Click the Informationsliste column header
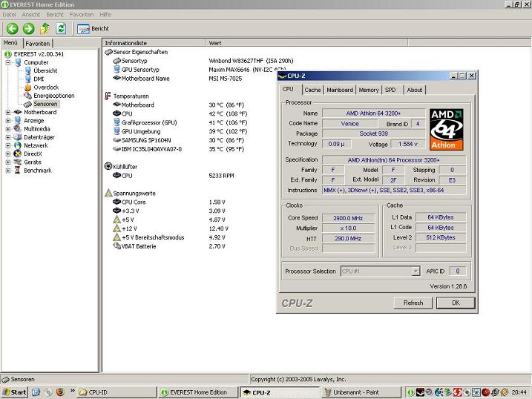The width and height of the screenshot is (532, 399). 154,43
